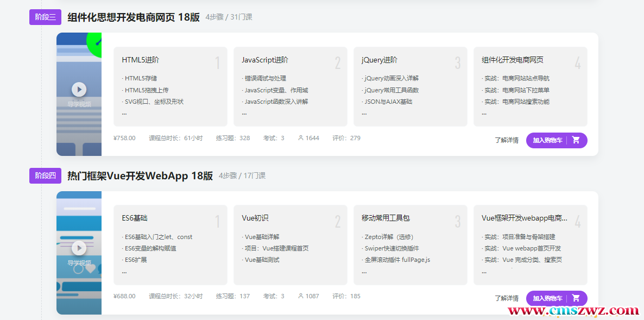Image resolution: width=644 pixels, height=320 pixels.
Task: Click the cart icon for the ¥688.00 course
Action: coord(576,298)
